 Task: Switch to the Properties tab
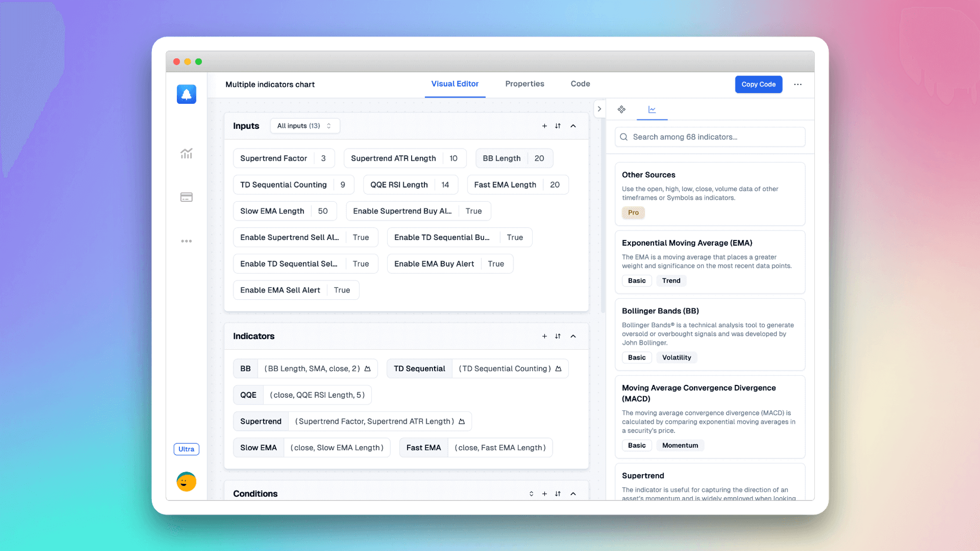[524, 83]
